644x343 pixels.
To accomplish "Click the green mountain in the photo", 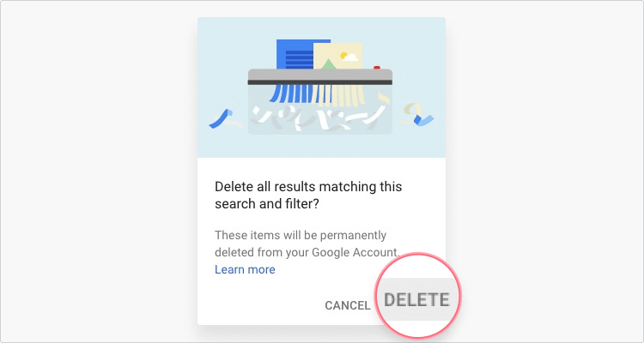I will pyautogui.click(x=327, y=63).
